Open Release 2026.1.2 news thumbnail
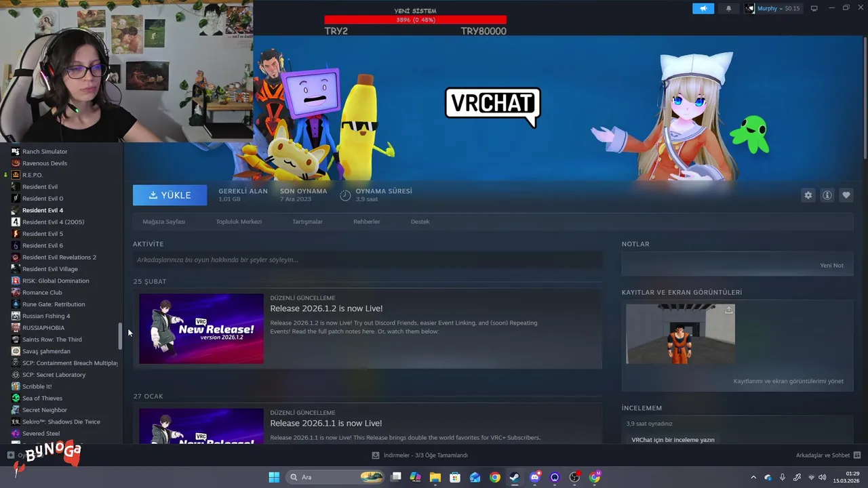 (201, 329)
